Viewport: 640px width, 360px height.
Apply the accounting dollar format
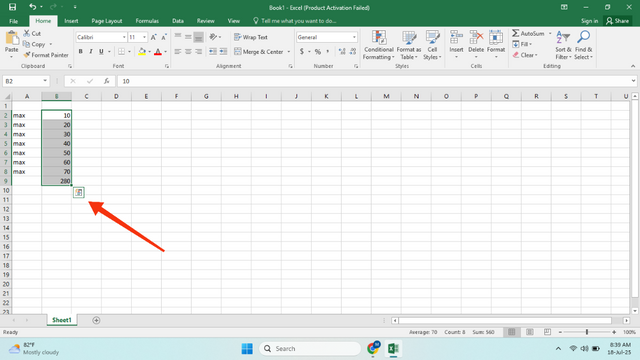click(302, 51)
